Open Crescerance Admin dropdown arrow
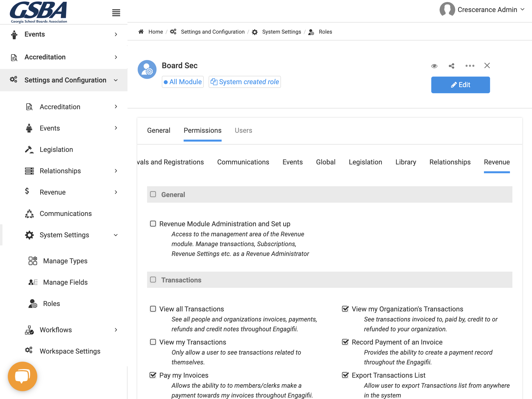Screen dimensions: 532x399 (x=522, y=10)
